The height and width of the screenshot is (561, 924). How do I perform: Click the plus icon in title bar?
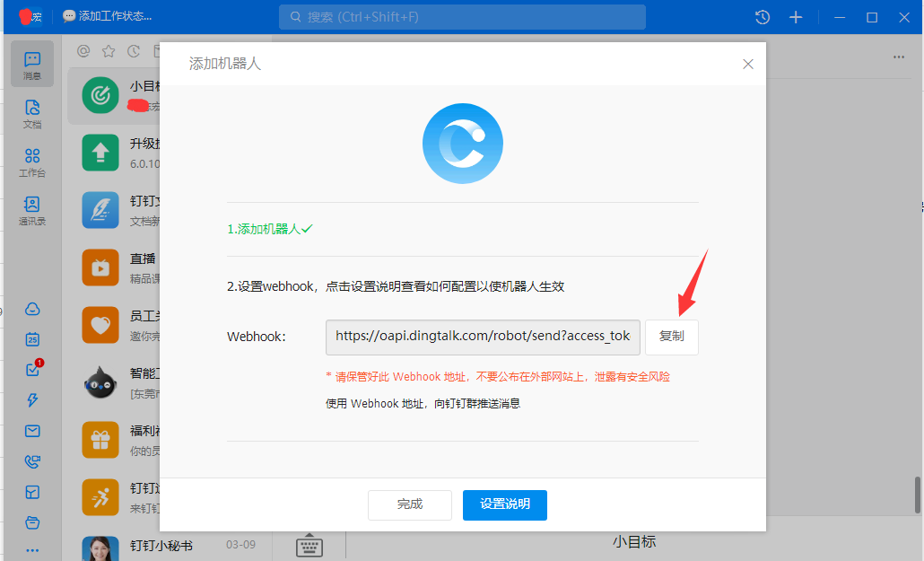click(795, 17)
